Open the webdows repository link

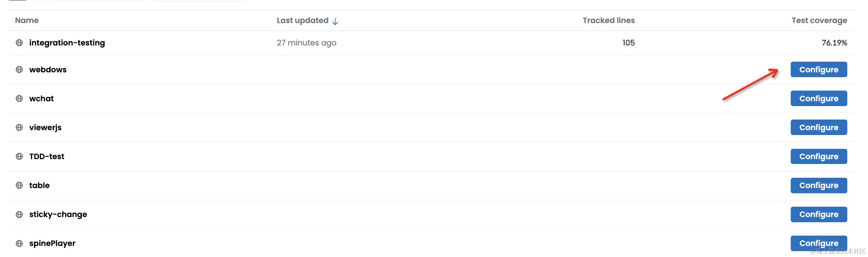[x=48, y=70]
